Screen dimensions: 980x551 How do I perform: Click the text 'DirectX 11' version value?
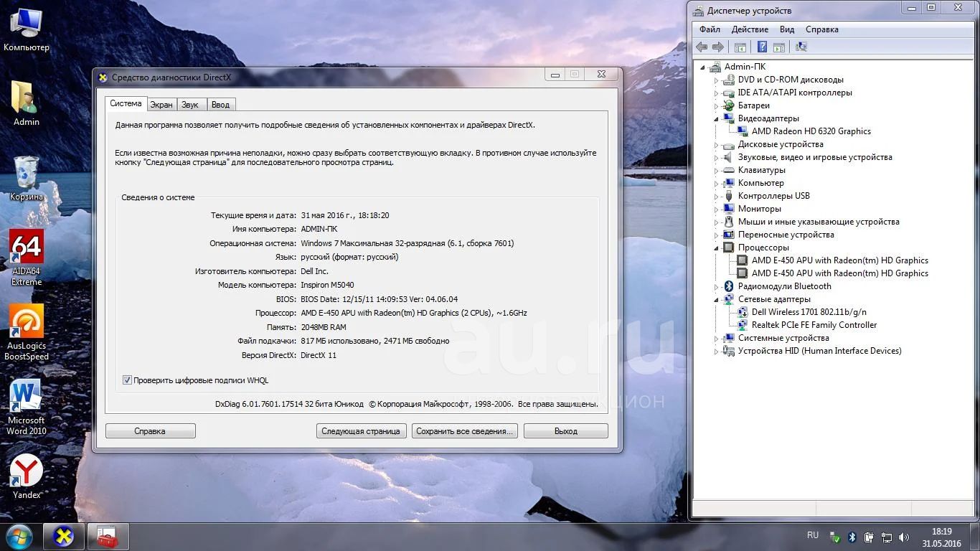click(x=319, y=355)
